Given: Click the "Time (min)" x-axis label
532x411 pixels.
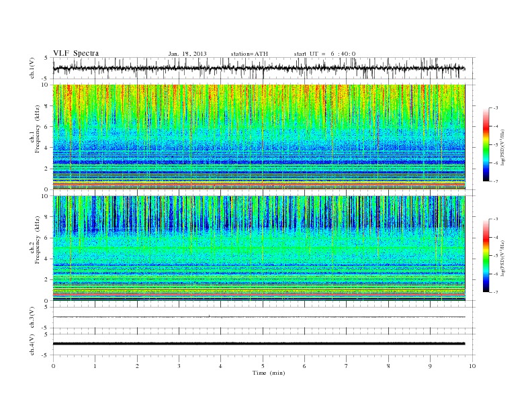Looking at the screenshot, I should pos(269,373).
